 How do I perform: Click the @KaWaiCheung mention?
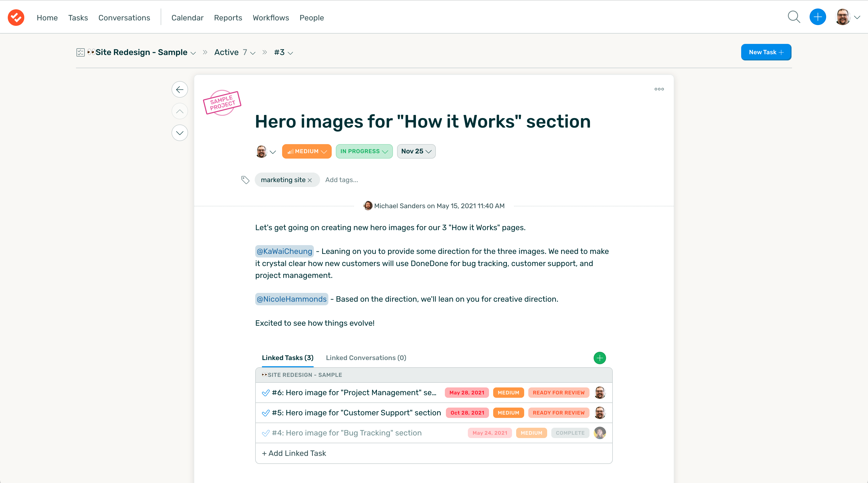tap(284, 251)
